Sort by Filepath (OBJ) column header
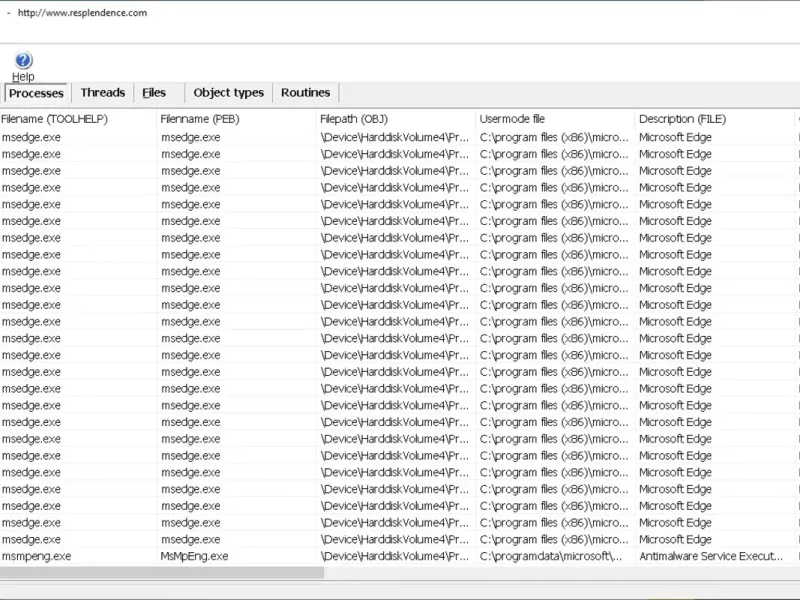The height and width of the screenshot is (600, 800). click(x=396, y=119)
